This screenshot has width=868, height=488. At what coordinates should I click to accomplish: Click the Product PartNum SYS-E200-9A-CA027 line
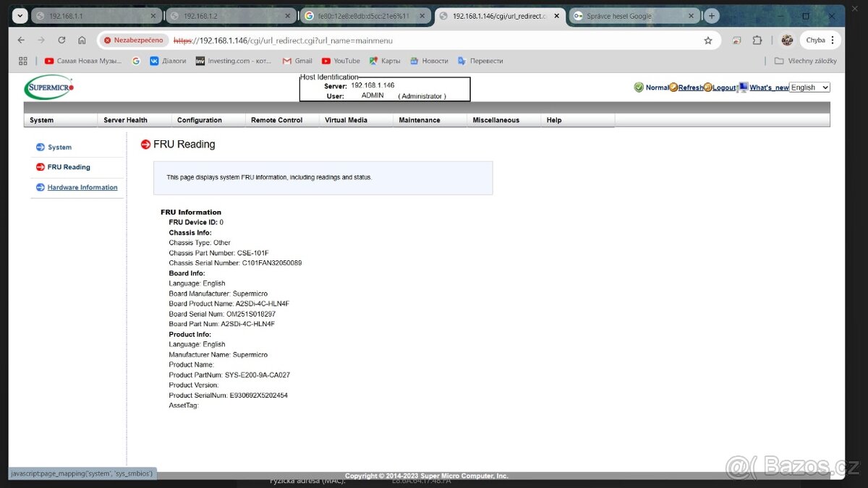pyautogui.click(x=229, y=375)
